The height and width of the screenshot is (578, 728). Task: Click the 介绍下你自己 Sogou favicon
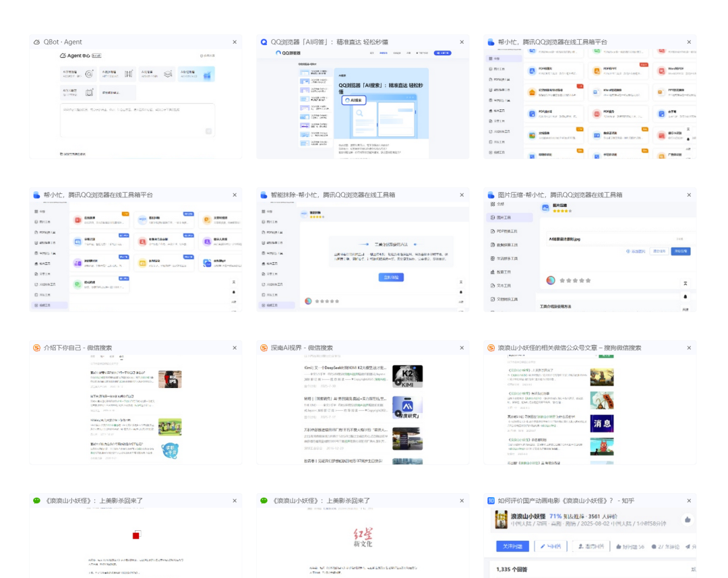point(36,348)
